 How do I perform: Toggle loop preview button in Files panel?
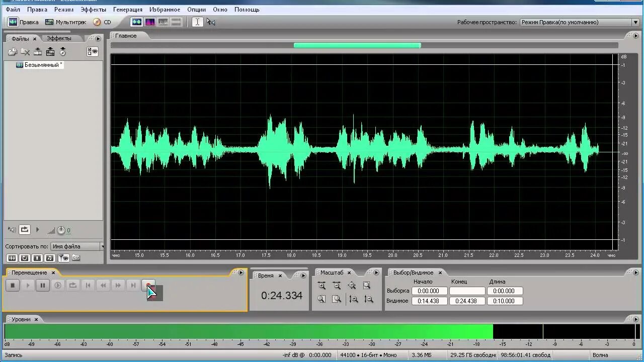[25, 230]
